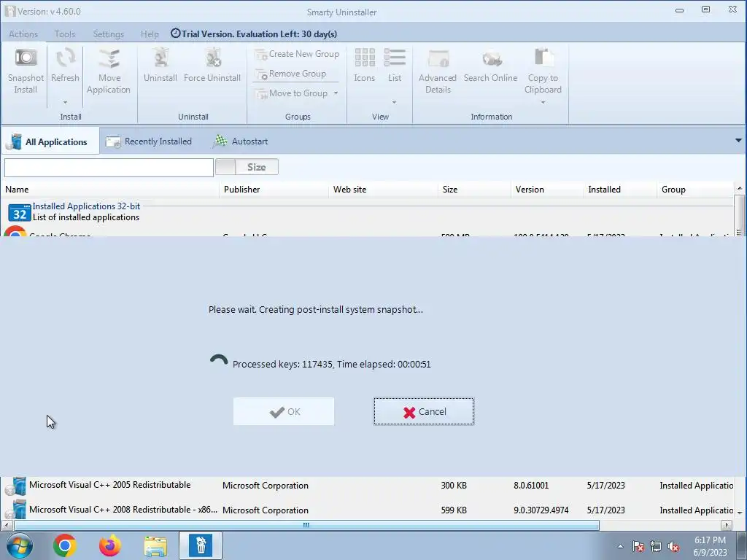Expand the View dropdown arrow under List
Screen dimensions: 747x560
(x=394, y=102)
